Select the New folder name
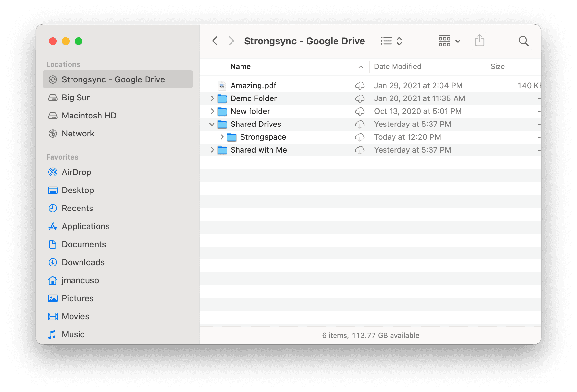The image size is (577, 392). (250, 111)
